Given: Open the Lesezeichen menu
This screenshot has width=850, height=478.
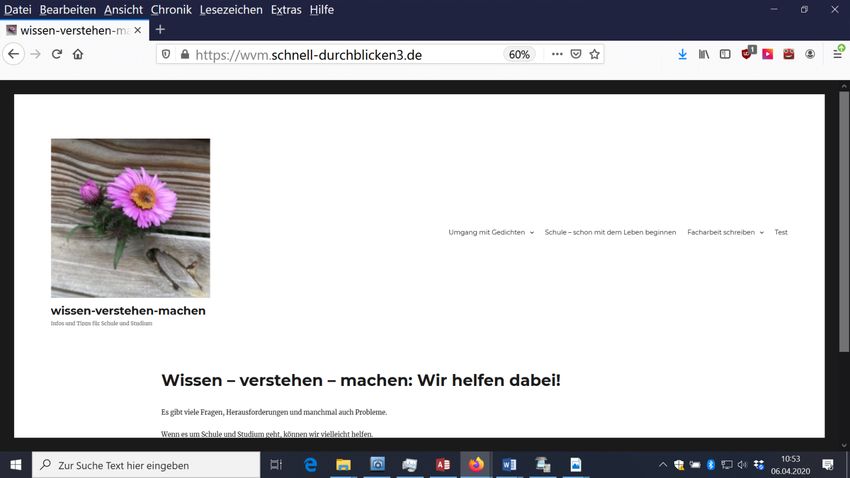Looking at the screenshot, I should coord(231,9).
